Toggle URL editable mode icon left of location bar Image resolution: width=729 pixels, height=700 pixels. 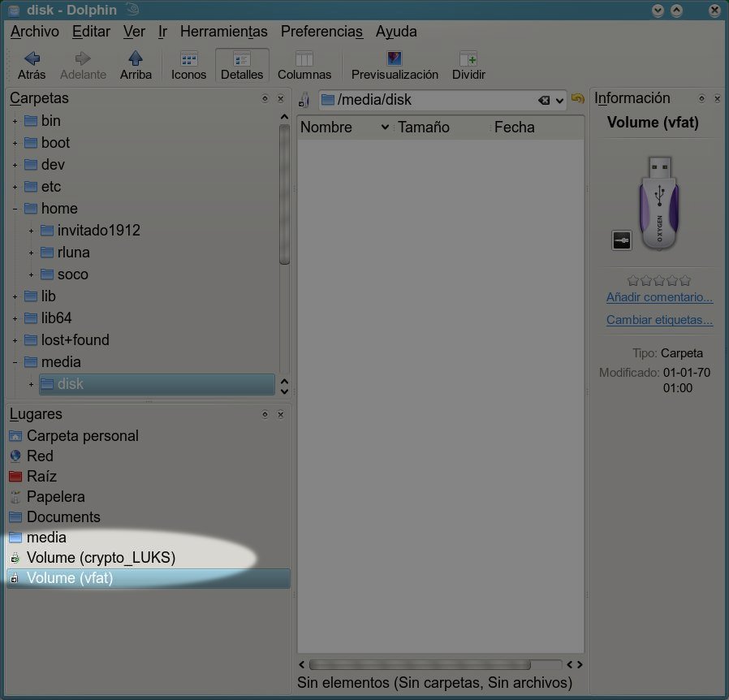[304, 100]
